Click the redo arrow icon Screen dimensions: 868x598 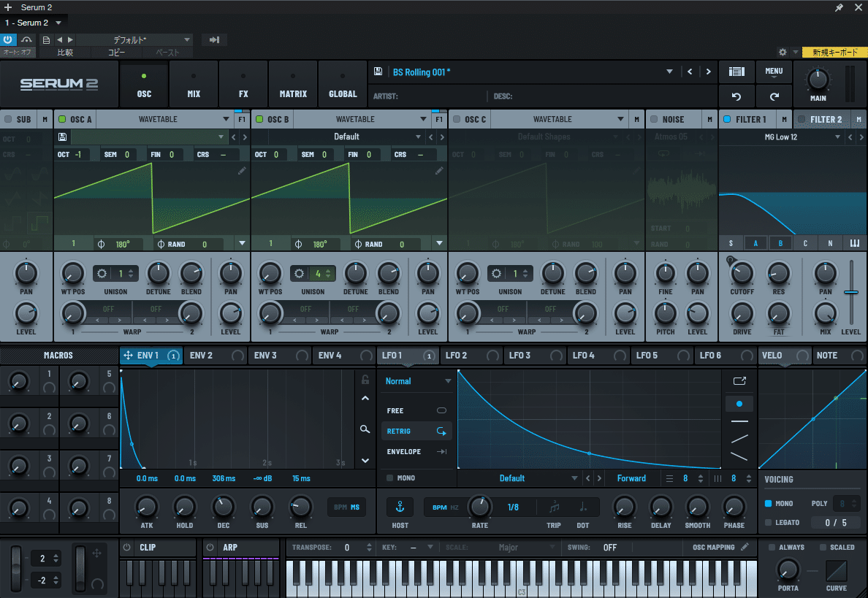tap(774, 96)
